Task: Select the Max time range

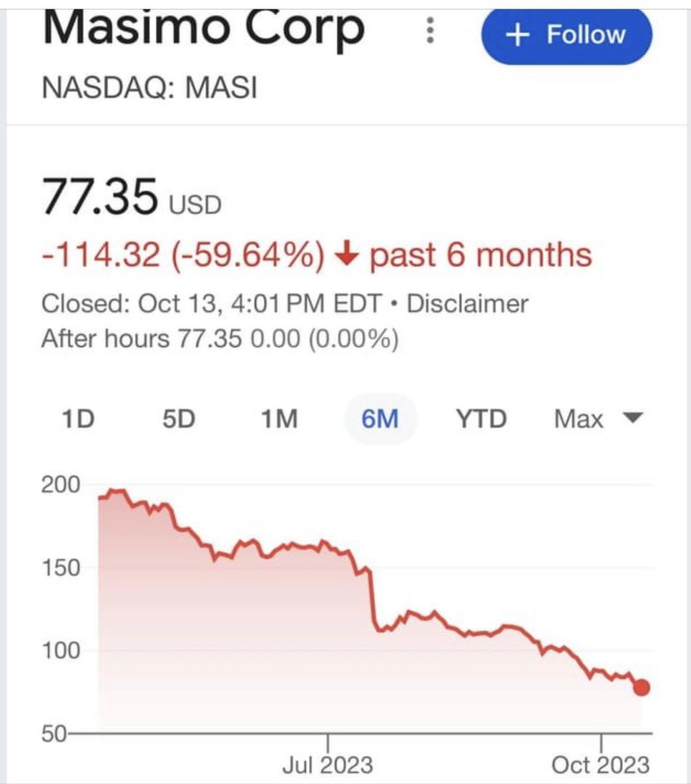Action: coord(578,419)
